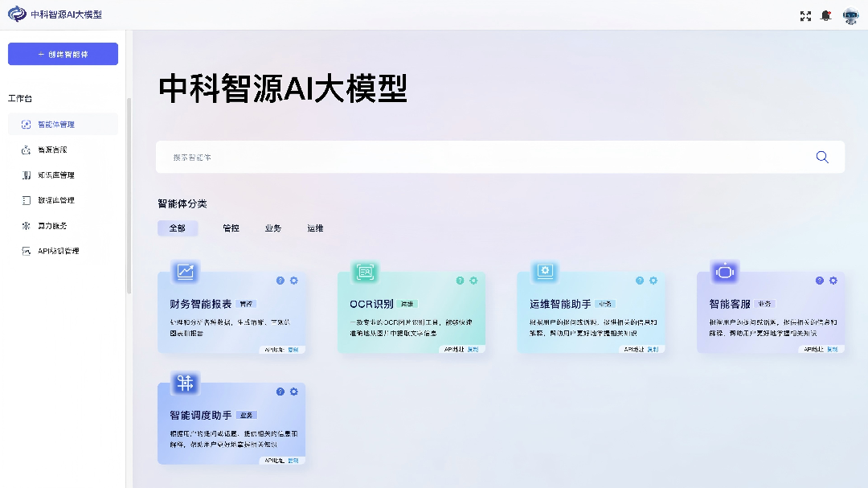Click copy link on OCR识别 API地址
The width and height of the screenshot is (868, 488).
tap(473, 350)
